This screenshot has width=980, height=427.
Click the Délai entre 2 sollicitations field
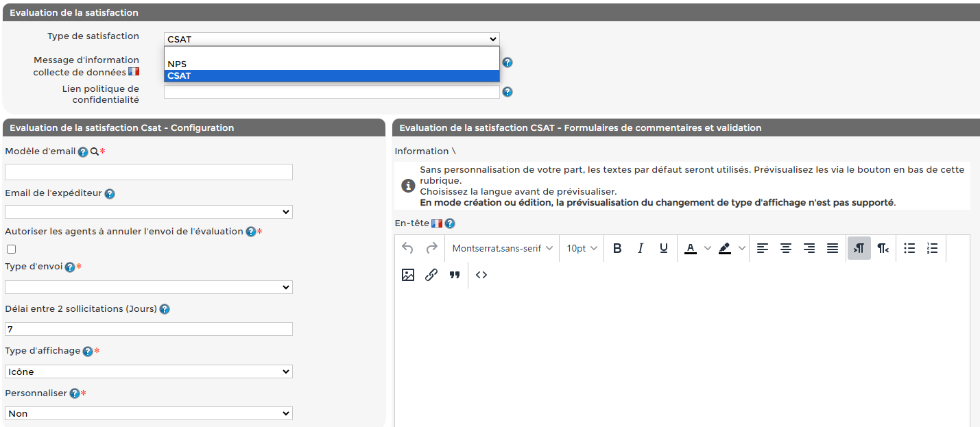point(149,329)
